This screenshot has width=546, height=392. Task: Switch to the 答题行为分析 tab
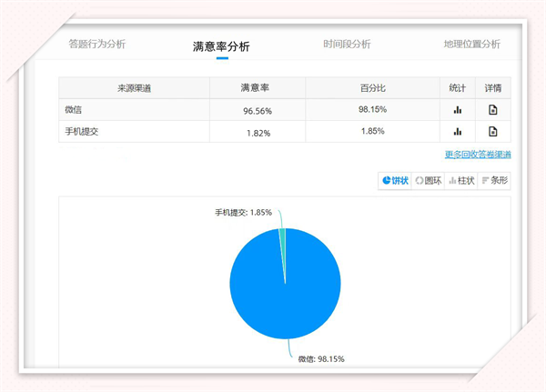[97, 44]
